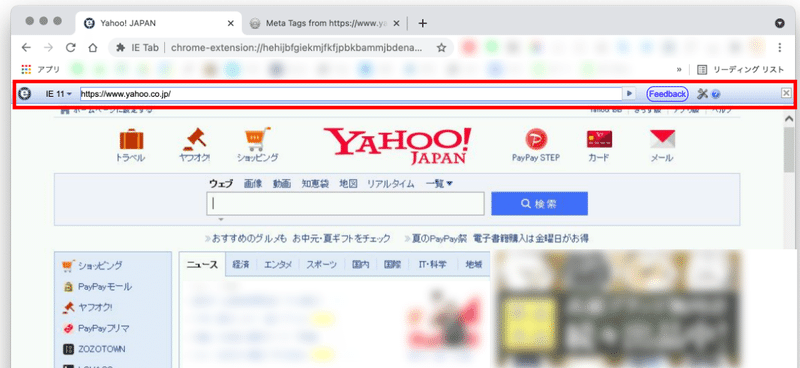
Task: Open the アプリ apps shortcut
Action: pos(40,69)
